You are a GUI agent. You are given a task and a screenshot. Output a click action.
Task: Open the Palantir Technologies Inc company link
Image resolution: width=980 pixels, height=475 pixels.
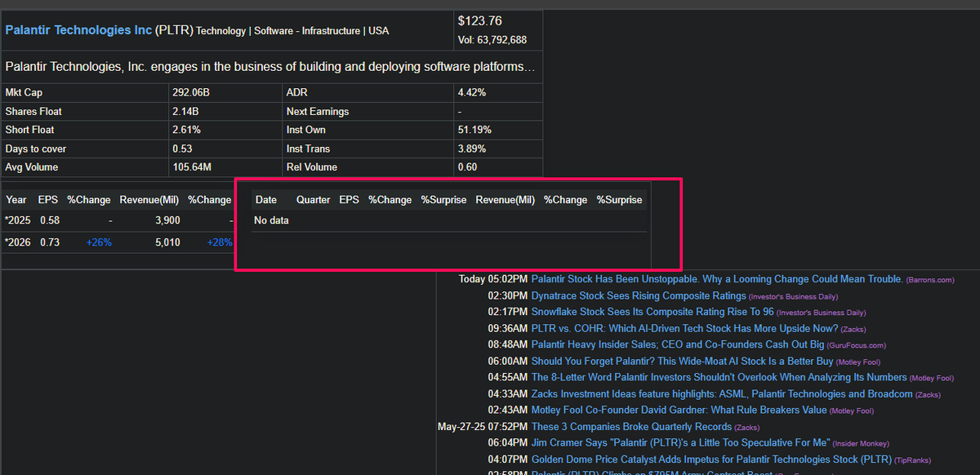pyautogui.click(x=78, y=30)
